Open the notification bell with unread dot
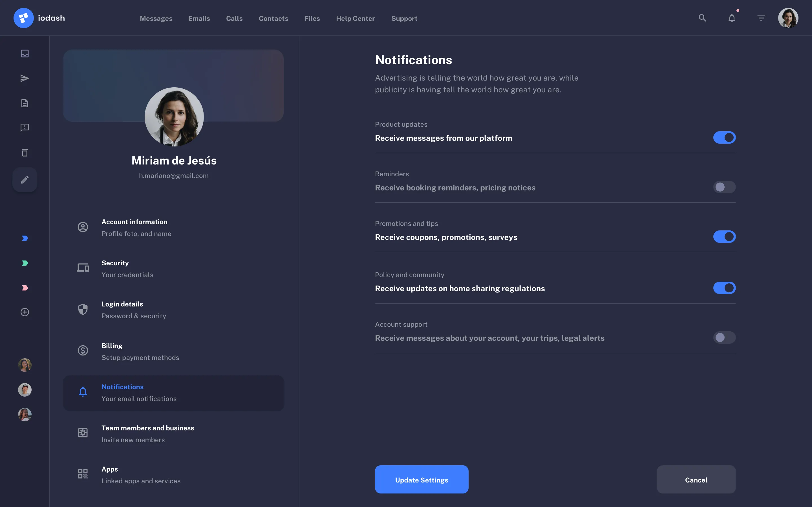This screenshot has width=812, height=507. point(731,18)
